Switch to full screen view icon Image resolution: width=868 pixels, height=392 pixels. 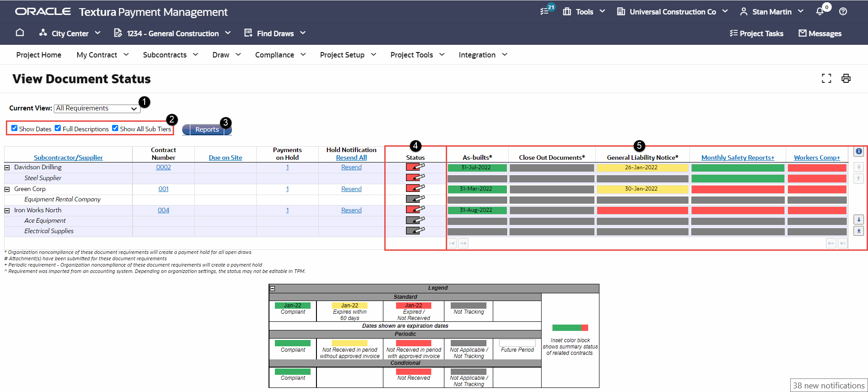[x=826, y=78]
